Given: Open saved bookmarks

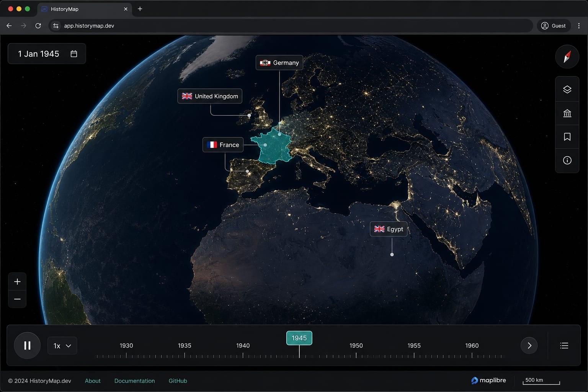Looking at the screenshot, I should (567, 137).
